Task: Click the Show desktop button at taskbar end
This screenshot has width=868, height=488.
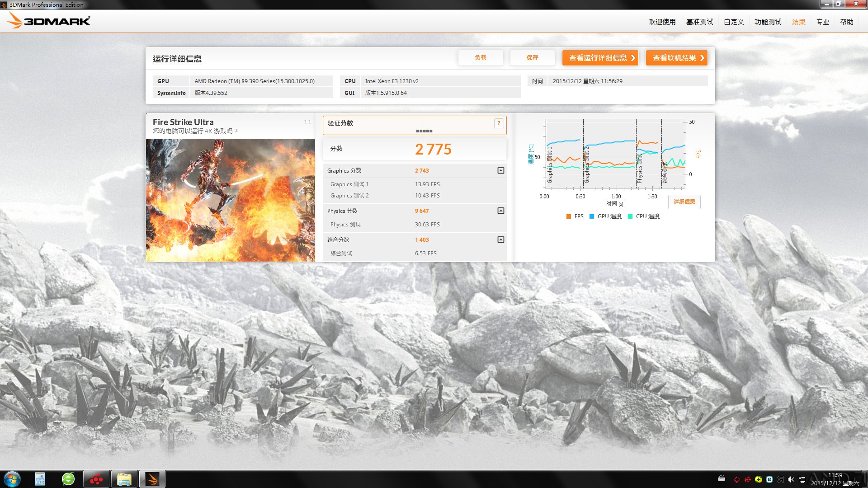Action: pyautogui.click(x=864, y=479)
